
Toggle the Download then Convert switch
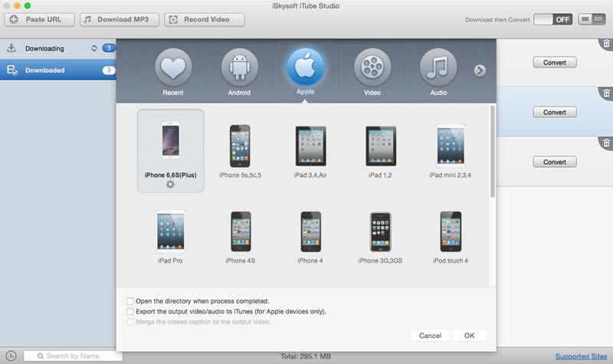coord(552,20)
